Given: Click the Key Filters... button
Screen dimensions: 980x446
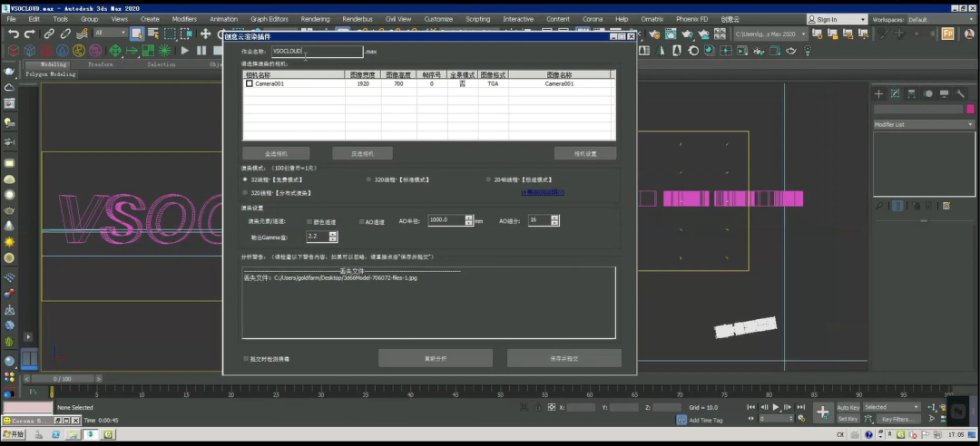Looking at the screenshot, I should pos(897,419).
